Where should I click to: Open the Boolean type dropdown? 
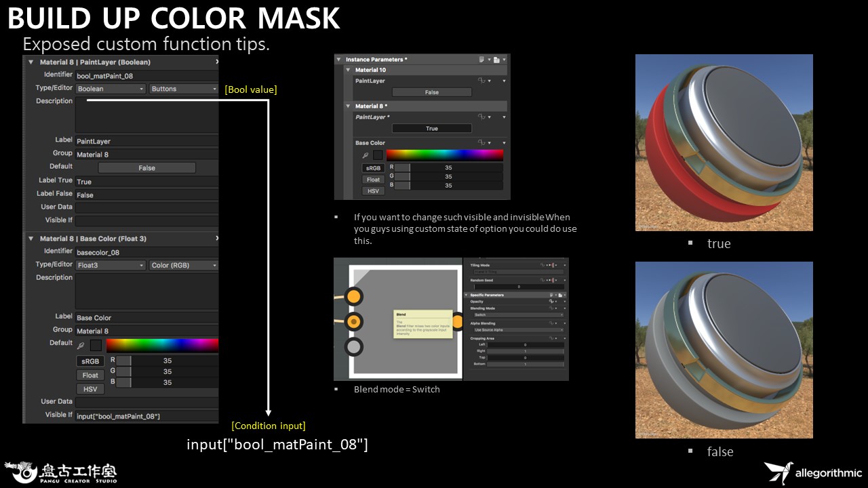click(111, 89)
